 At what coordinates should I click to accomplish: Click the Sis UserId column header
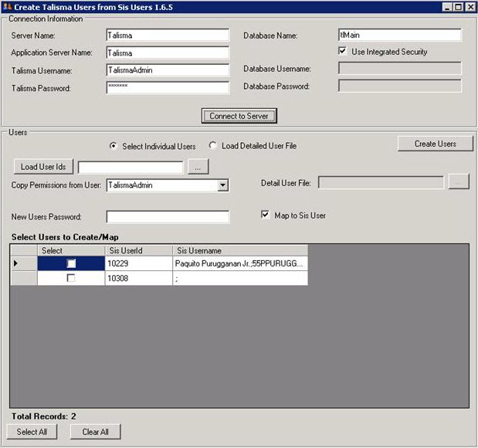click(139, 250)
